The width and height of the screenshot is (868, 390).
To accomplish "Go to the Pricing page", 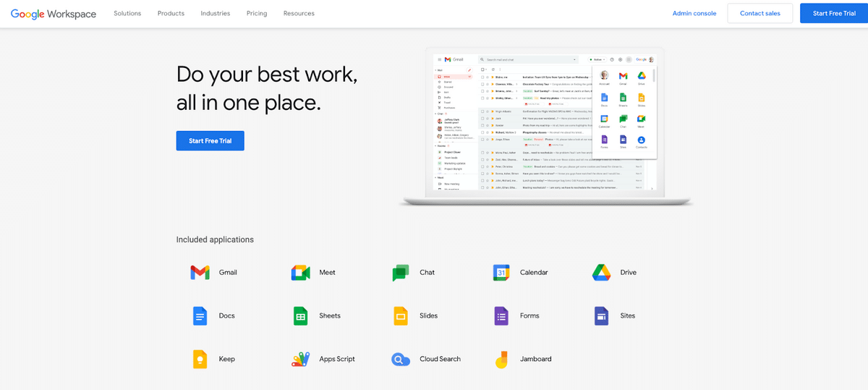I will coord(257,14).
